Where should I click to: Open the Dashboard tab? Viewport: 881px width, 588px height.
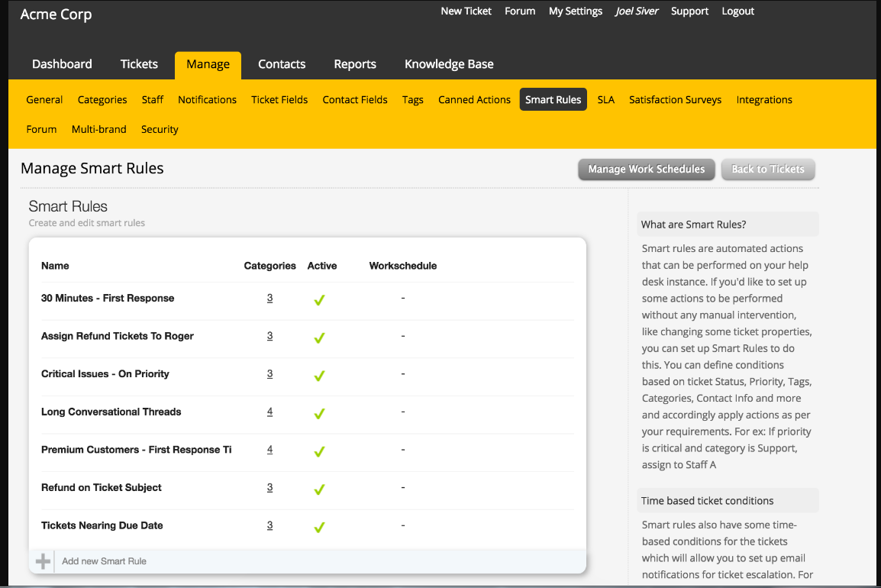click(x=62, y=64)
